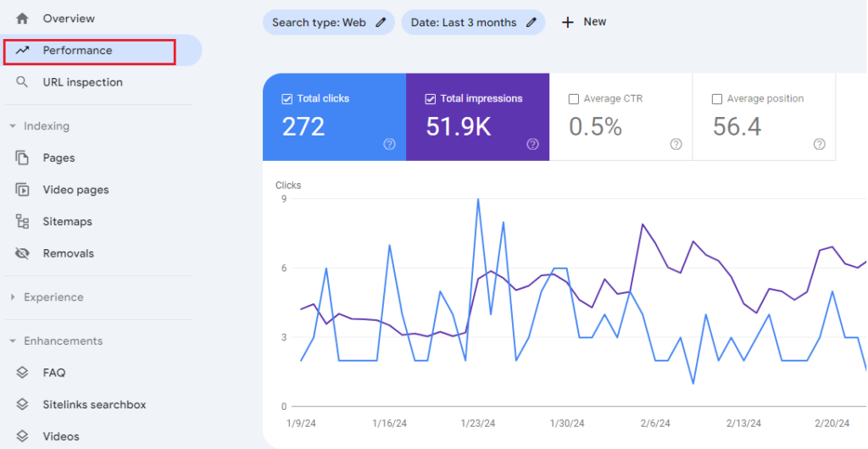Click the Clicks axis label on chart
Image resolution: width=868 pixels, height=449 pixels.
pos(288,186)
